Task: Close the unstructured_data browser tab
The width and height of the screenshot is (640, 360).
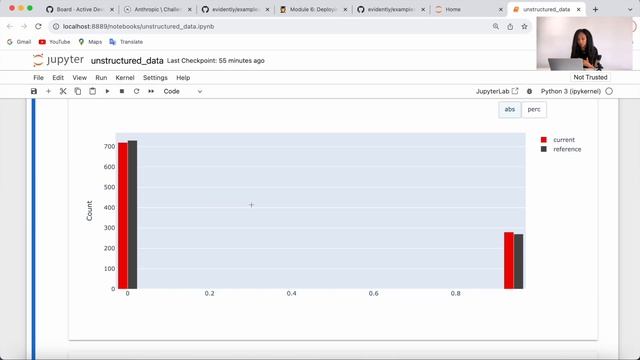Action: [578, 9]
